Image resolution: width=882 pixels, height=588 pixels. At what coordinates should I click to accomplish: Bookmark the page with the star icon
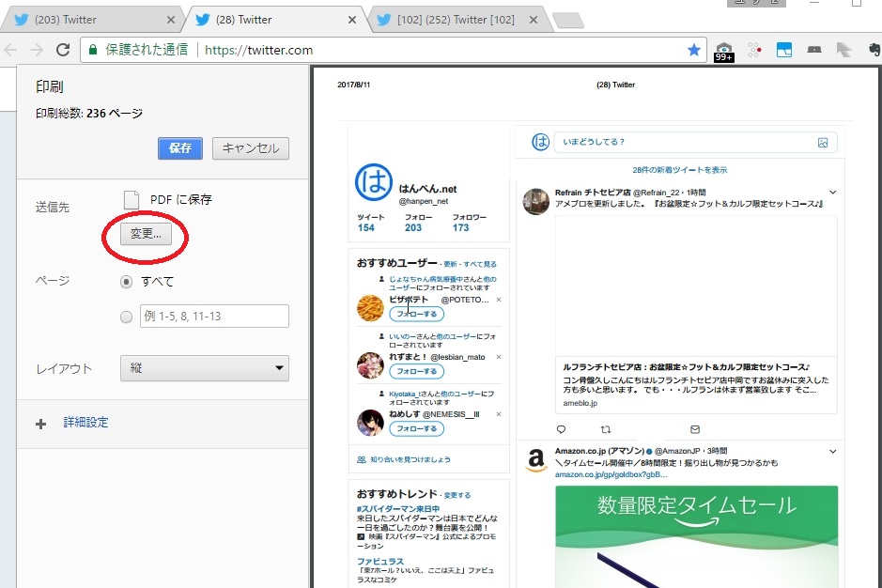[x=694, y=50]
